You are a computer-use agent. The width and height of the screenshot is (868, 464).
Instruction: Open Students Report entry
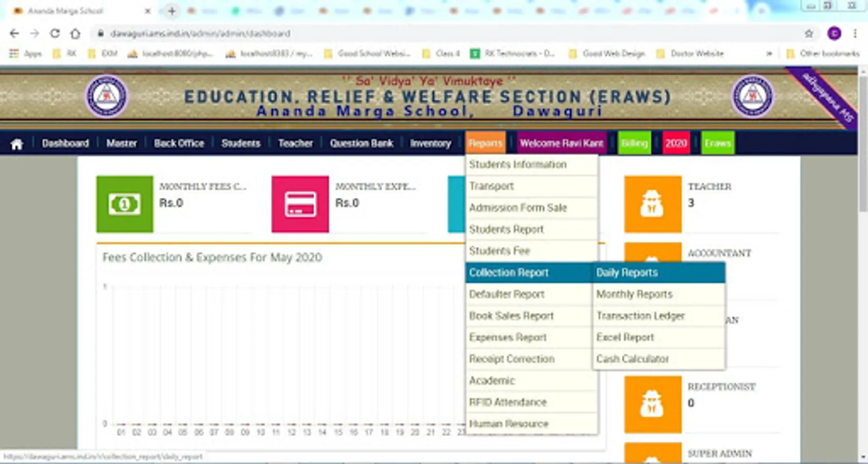532,229
